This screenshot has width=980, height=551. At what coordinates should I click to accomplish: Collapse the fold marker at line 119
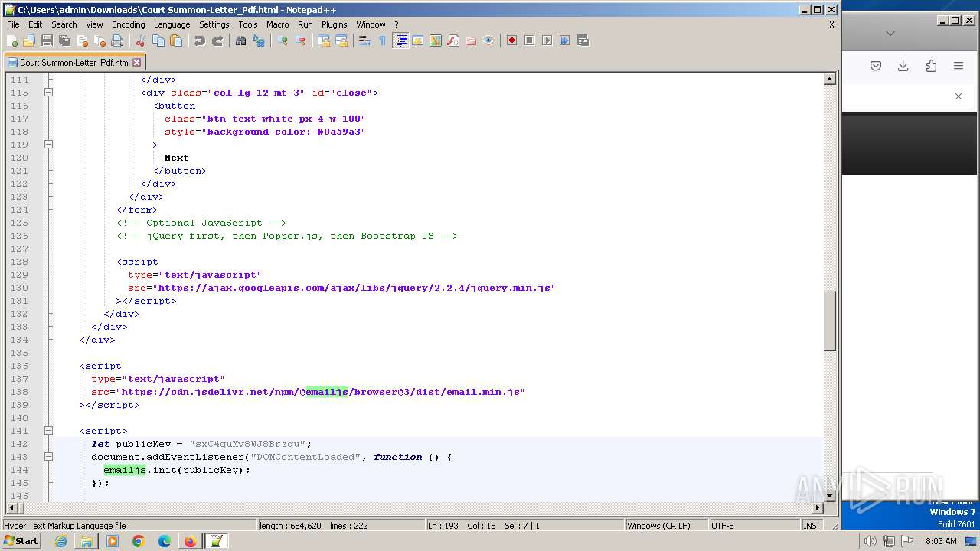tap(49, 145)
